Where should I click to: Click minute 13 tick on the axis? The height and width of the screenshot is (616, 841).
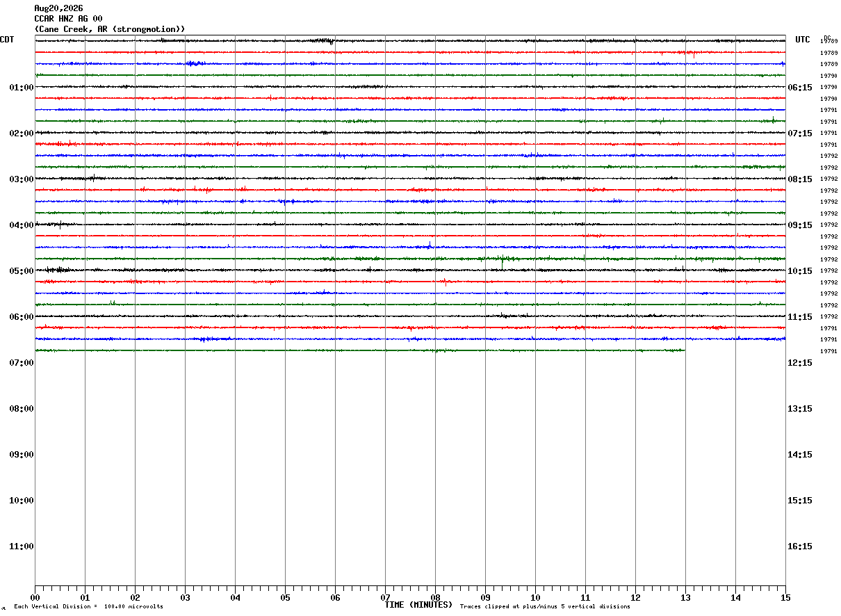[685, 597]
